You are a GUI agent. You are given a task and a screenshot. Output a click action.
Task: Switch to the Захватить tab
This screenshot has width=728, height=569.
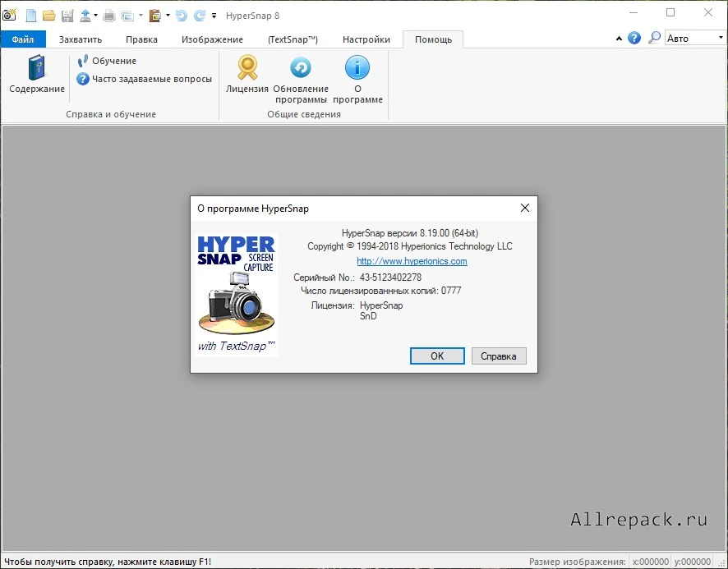point(81,39)
